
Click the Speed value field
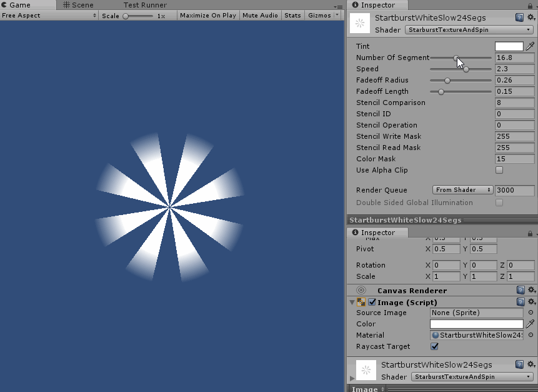pos(515,69)
